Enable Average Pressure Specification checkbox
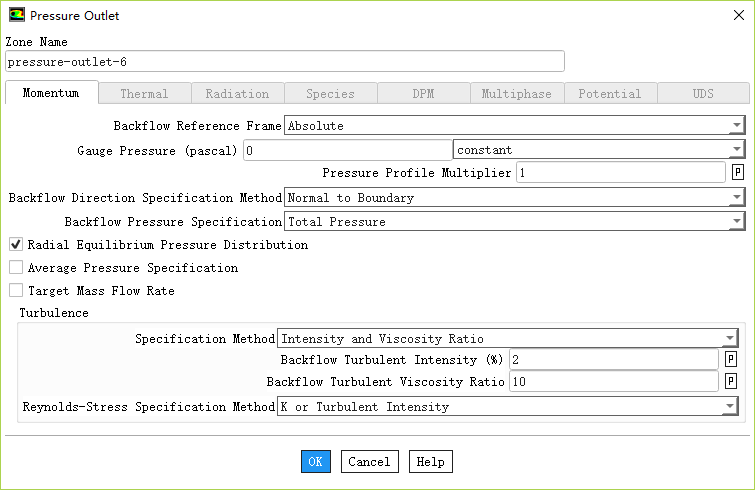This screenshot has height=490, width=755. coord(16,268)
